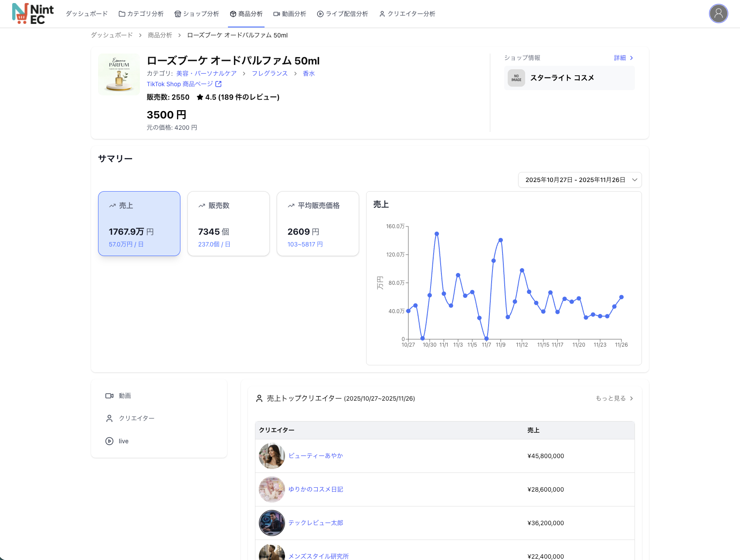Click the フレグランス category link

pos(270,74)
